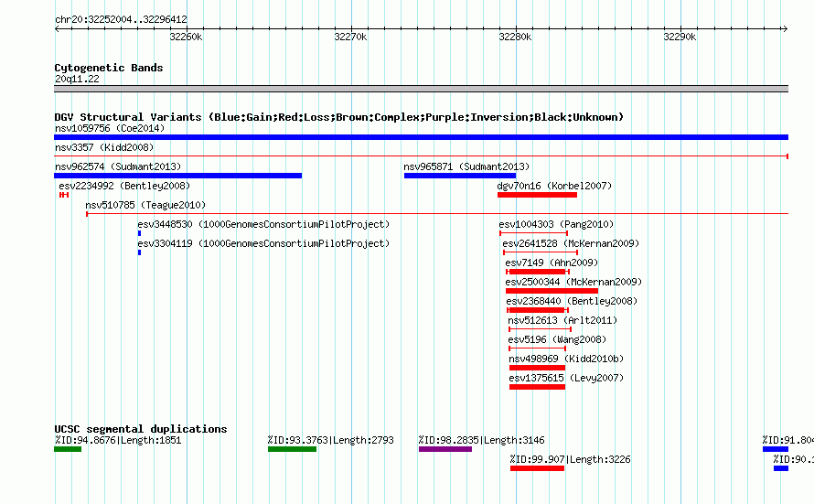
Task: Open the nsv965871 (Sudmant2013) label
Action: (x=466, y=166)
